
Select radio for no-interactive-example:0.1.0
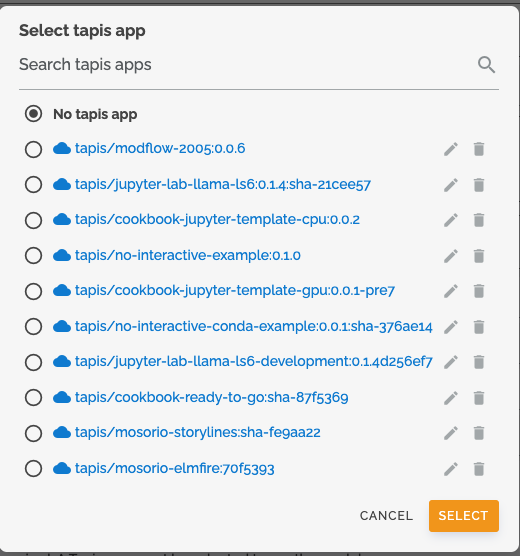tap(33, 256)
